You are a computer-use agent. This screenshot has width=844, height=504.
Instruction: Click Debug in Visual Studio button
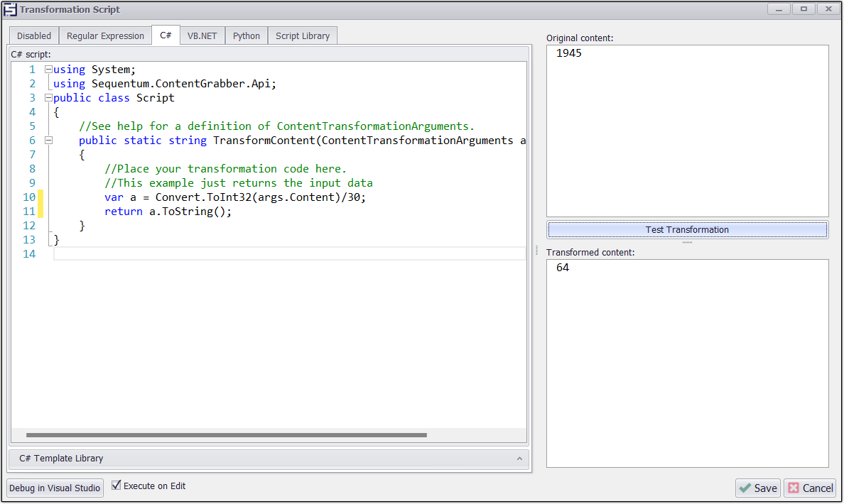(55, 488)
